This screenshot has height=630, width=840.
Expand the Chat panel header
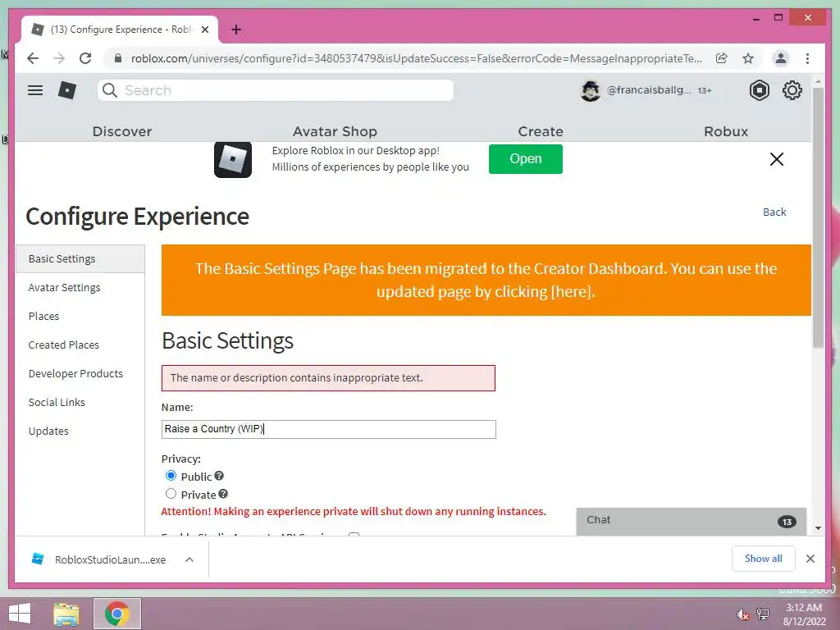click(691, 521)
